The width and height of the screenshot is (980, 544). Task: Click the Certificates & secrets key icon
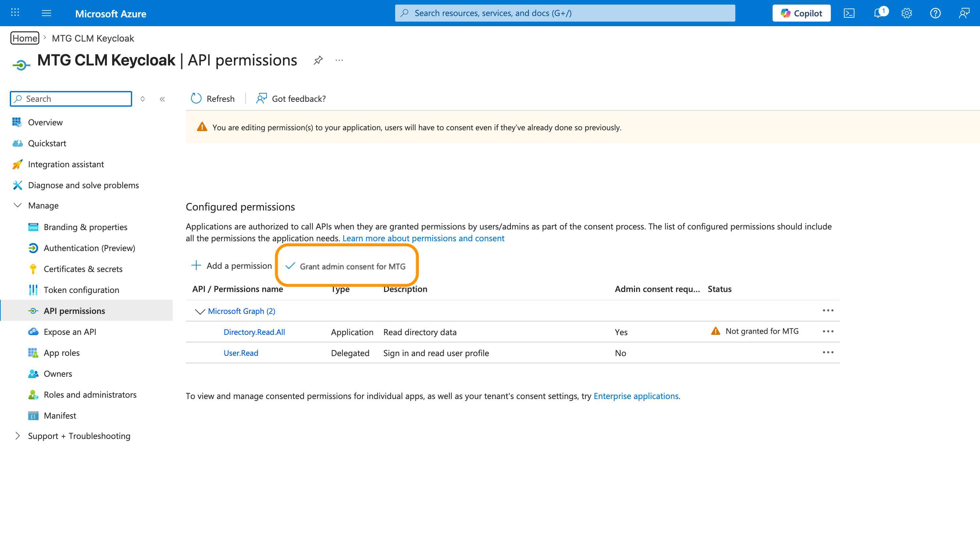(x=33, y=269)
